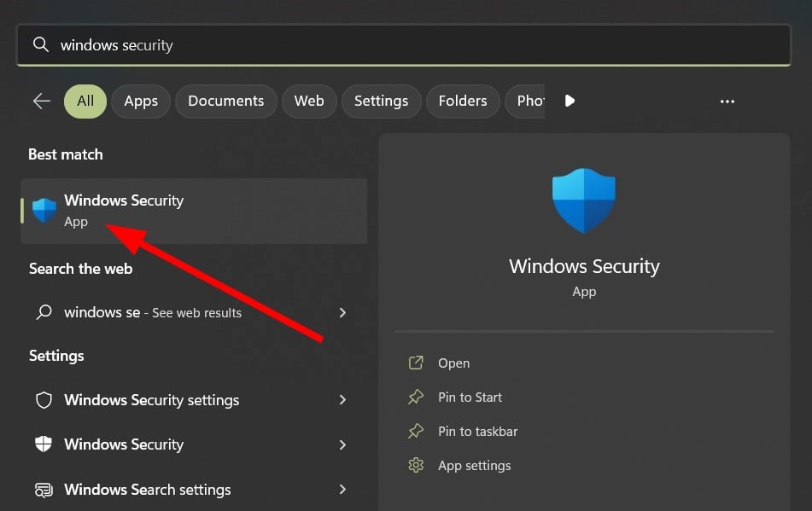Image resolution: width=812 pixels, height=511 pixels.
Task: Click the Windows Security shield in Best match
Action: tap(44, 211)
